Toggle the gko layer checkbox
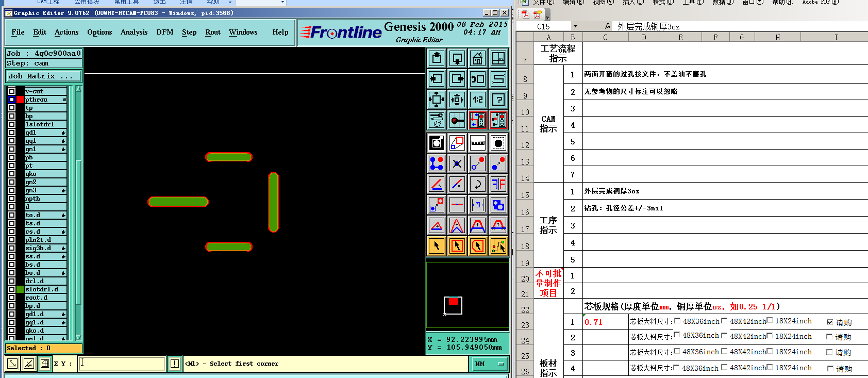Image resolution: width=868 pixels, height=378 pixels. pos(12,174)
